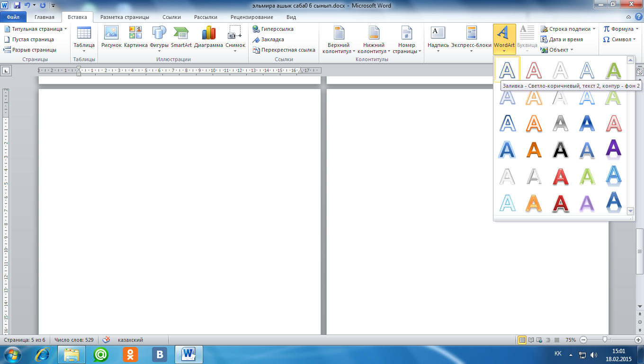Switch to the Разметка страницы tab
The image size is (644, 364).
(125, 17)
